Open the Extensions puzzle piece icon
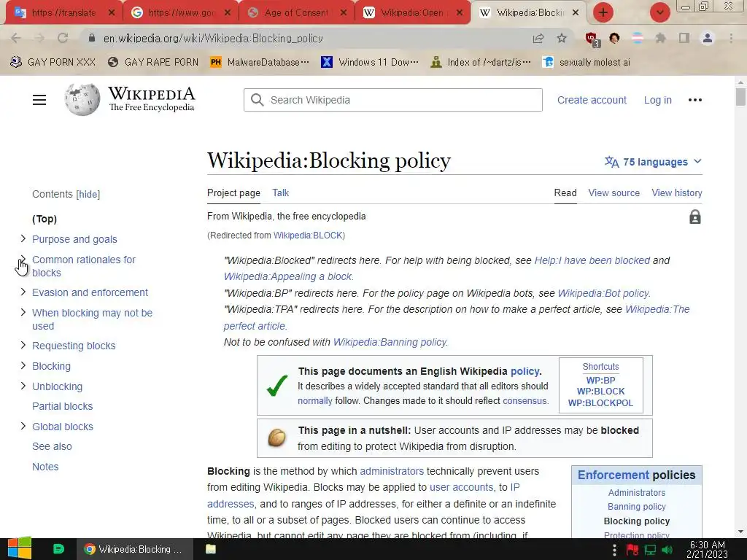Image resolution: width=747 pixels, height=560 pixels. tap(660, 38)
